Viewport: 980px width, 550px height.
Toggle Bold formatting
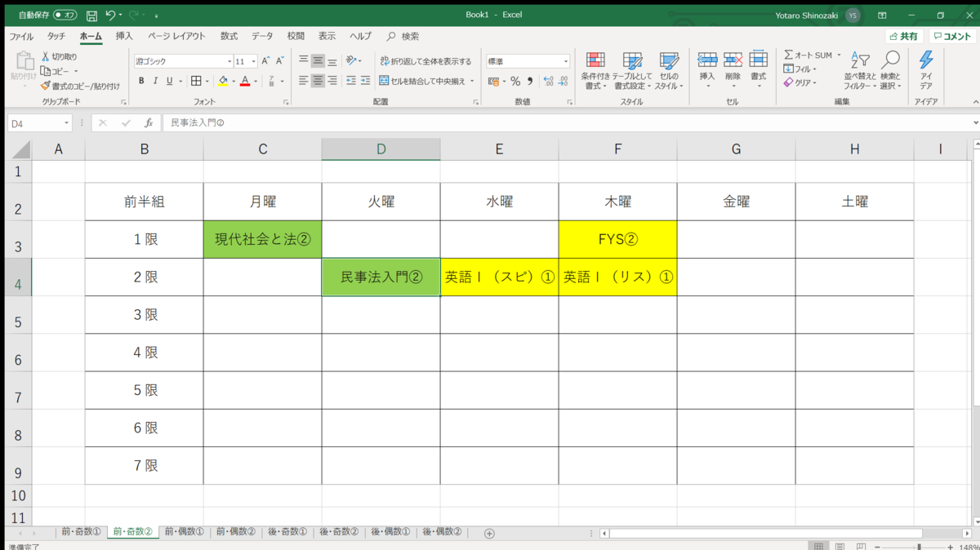click(141, 81)
